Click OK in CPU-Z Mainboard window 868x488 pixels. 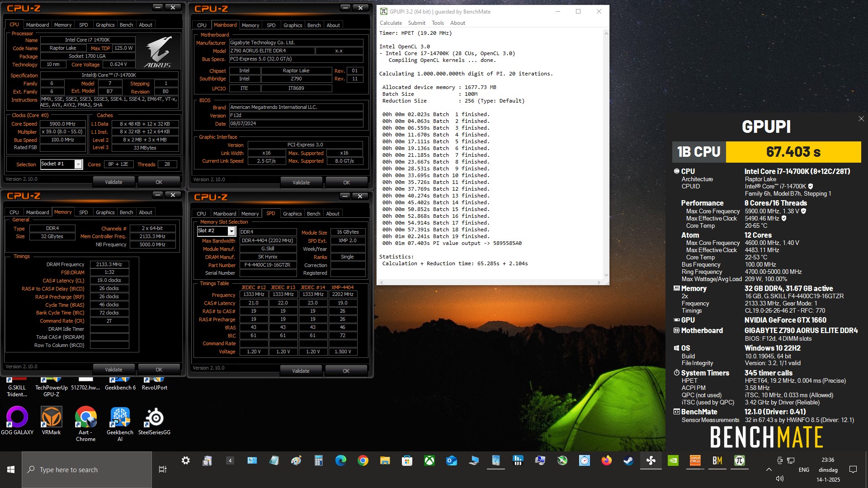[346, 183]
